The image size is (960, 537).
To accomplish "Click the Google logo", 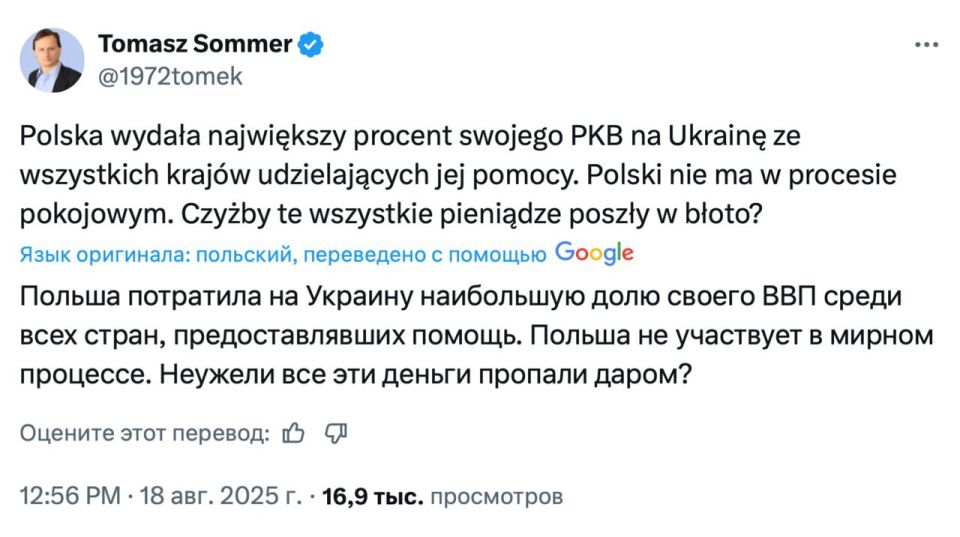I will [594, 253].
